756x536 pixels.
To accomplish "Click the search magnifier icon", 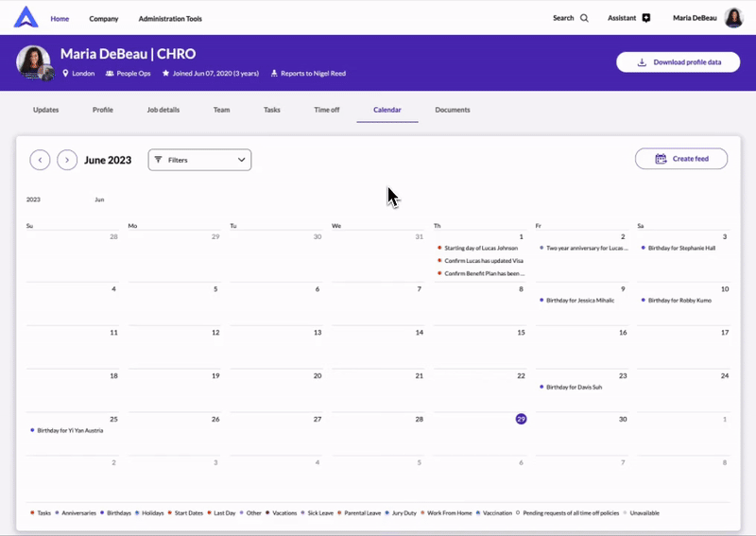I will coord(584,18).
